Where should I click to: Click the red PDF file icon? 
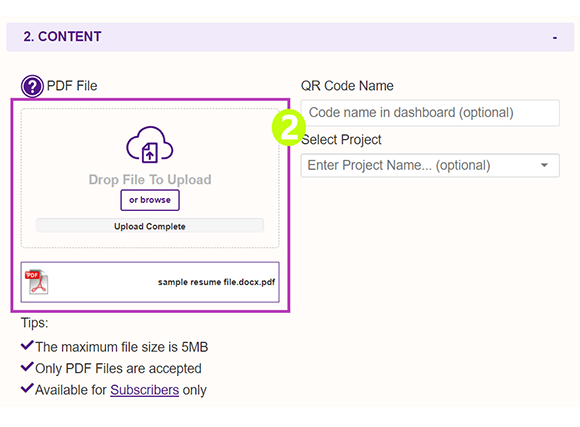[36, 282]
